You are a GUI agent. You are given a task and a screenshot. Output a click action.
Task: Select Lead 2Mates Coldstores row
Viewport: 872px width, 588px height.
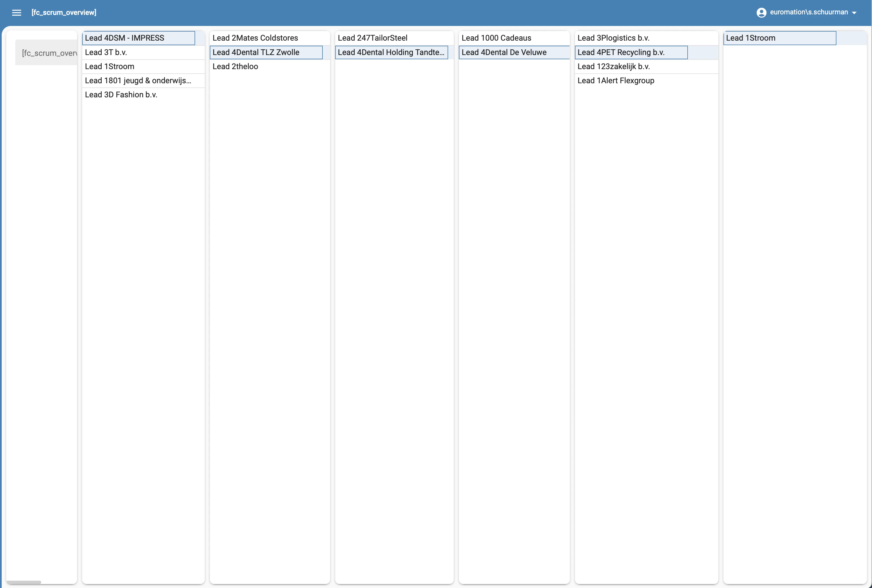(270, 38)
